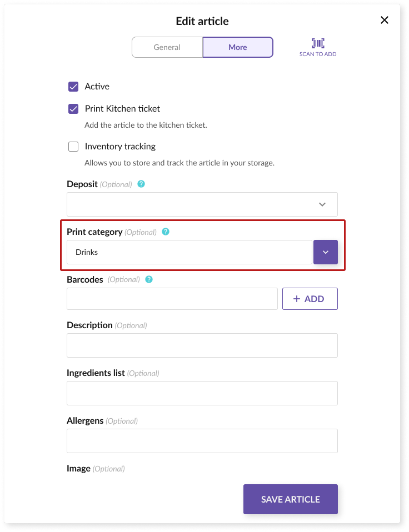Click the Scan to Add barcode icon
Screen dimensions: 409x532
(318, 43)
